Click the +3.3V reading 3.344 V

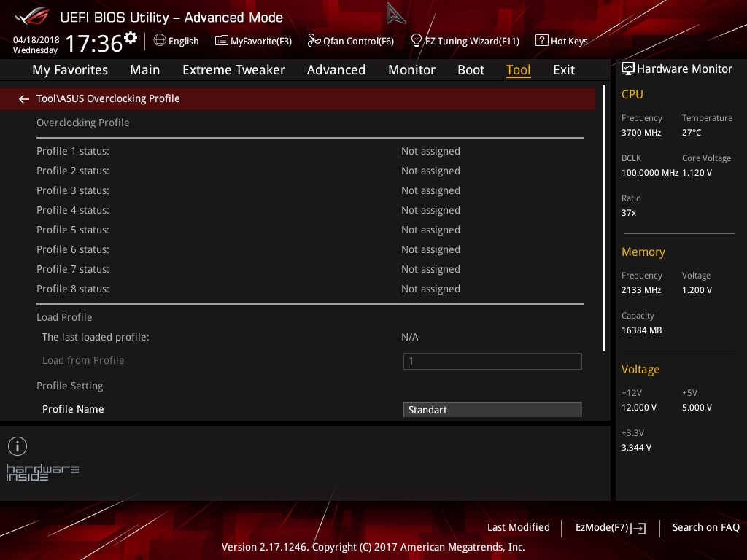pyautogui.click(x=636, y=448)
